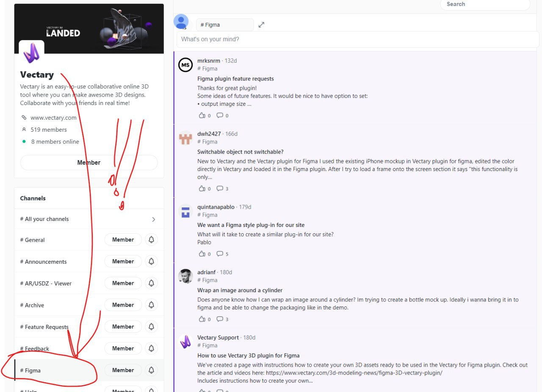
Task: Click adrianf's profile photo
Action: [x=185, y=276]
